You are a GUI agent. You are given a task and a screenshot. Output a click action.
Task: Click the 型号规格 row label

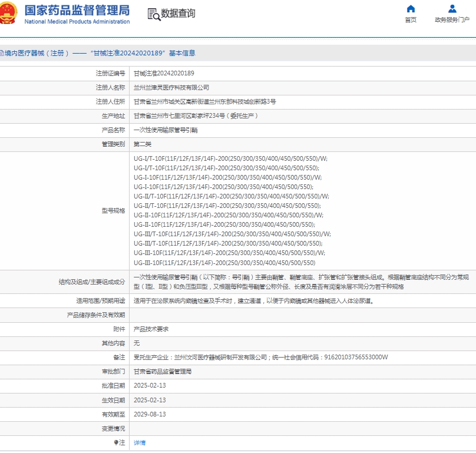113,210
